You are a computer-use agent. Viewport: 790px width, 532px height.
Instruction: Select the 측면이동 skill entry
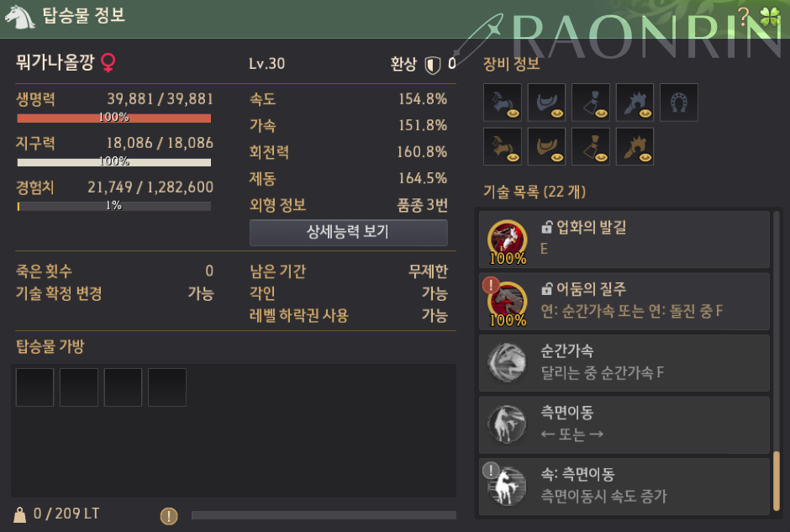point(624,424)
